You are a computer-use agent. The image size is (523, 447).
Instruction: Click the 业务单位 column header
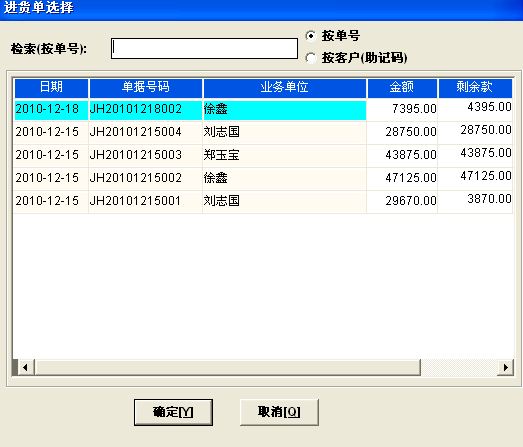(285, 88)
